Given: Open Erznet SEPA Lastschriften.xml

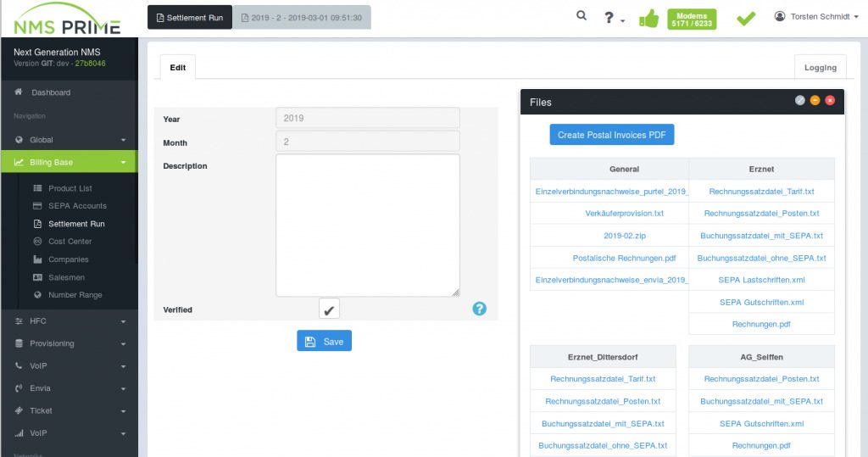Looking at the screenshot, I should (762, 281).
